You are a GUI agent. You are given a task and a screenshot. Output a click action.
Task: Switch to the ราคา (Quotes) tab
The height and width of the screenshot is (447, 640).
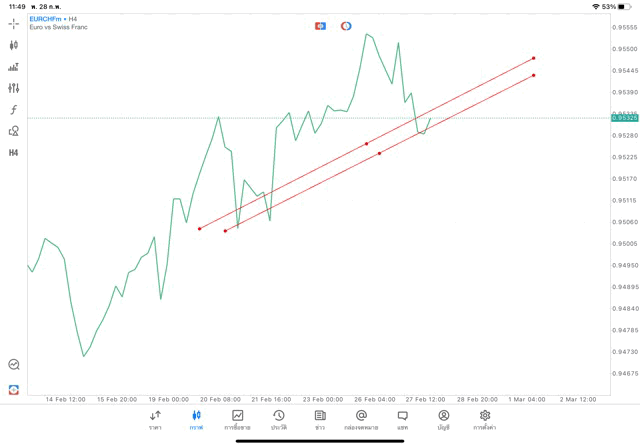155,419
